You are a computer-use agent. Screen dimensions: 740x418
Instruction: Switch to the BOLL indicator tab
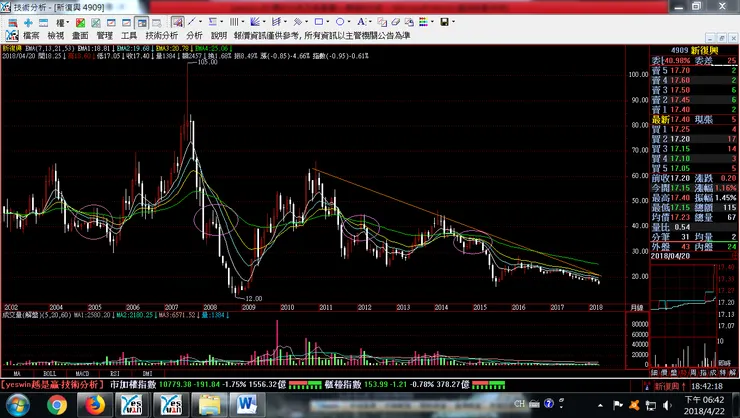(50, 373)
